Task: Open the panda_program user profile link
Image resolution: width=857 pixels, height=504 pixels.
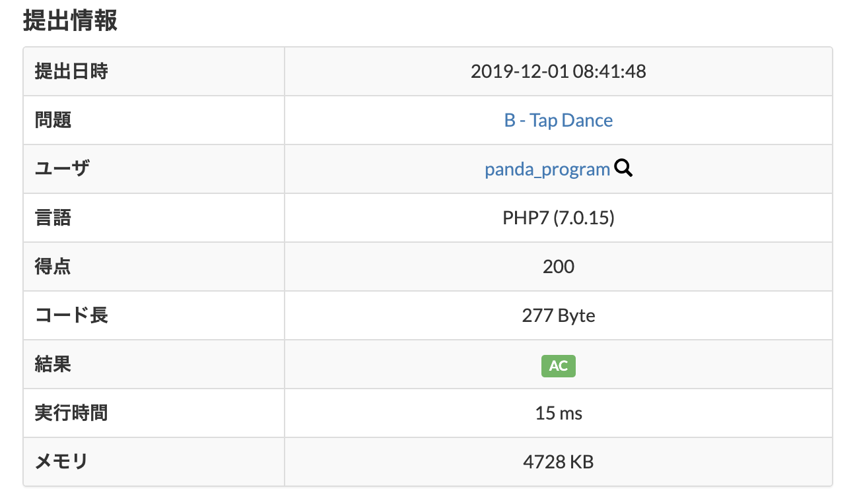Action: (547, 170)
